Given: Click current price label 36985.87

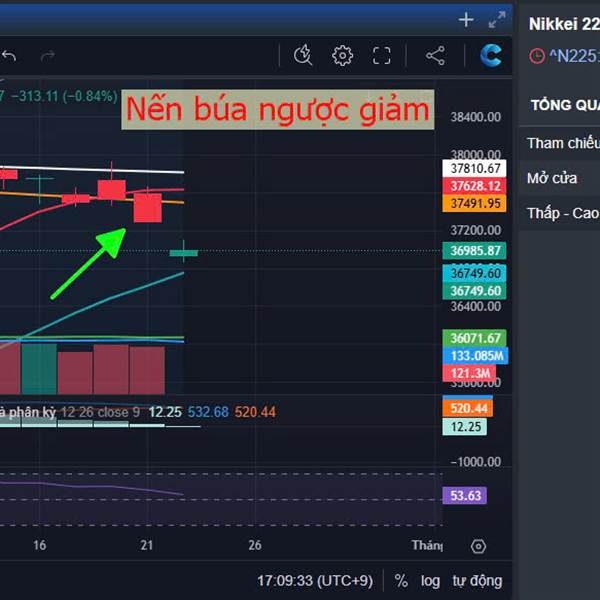Looking at the screenshot, I should [474, 251].
